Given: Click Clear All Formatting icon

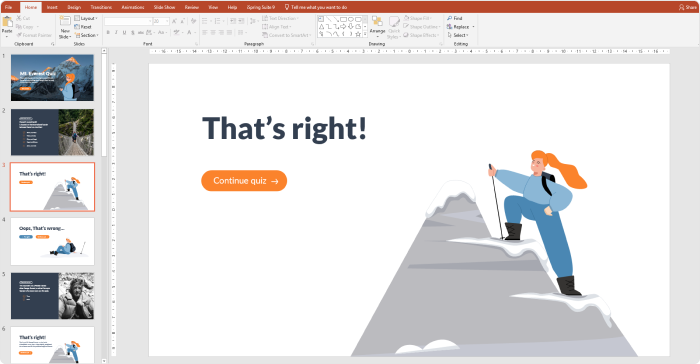Looking at the screenshot, I should pos(193,21).
